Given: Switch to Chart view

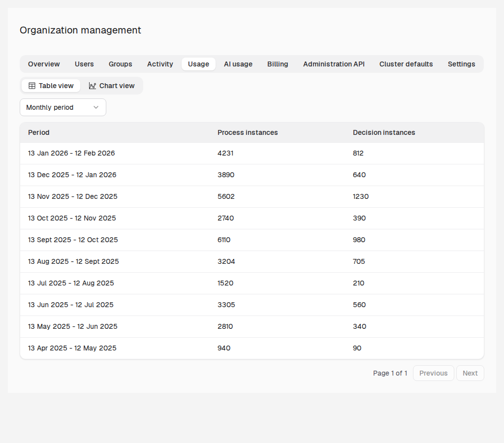Looking at the screenshot, I should (x=112, y=86).
